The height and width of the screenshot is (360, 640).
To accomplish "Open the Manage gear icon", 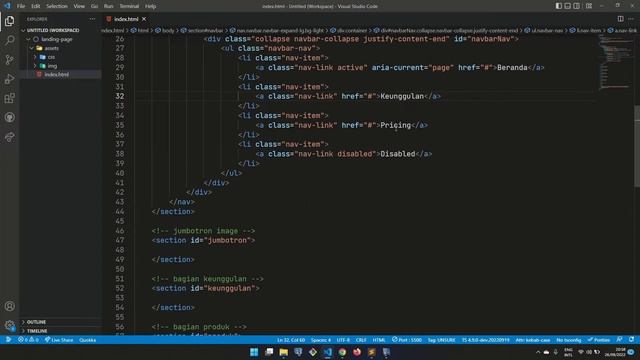I will tap(9, 325).
